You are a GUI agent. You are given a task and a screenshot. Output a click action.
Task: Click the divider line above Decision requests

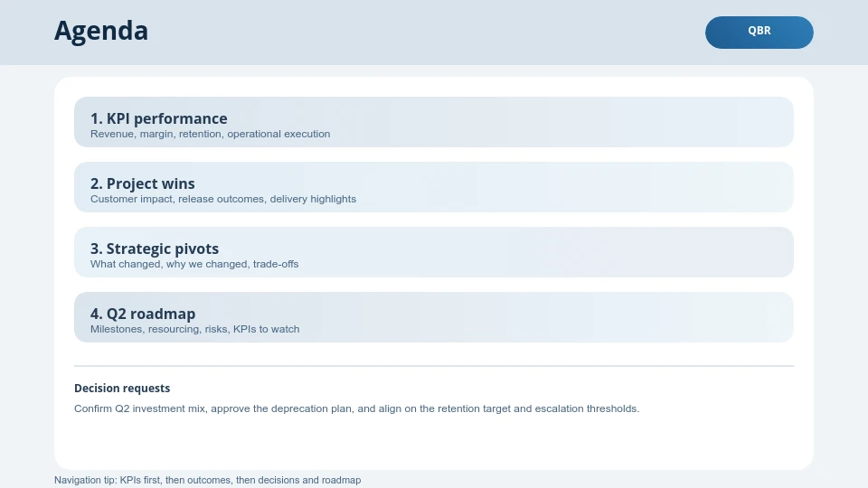tap(434, 366)
